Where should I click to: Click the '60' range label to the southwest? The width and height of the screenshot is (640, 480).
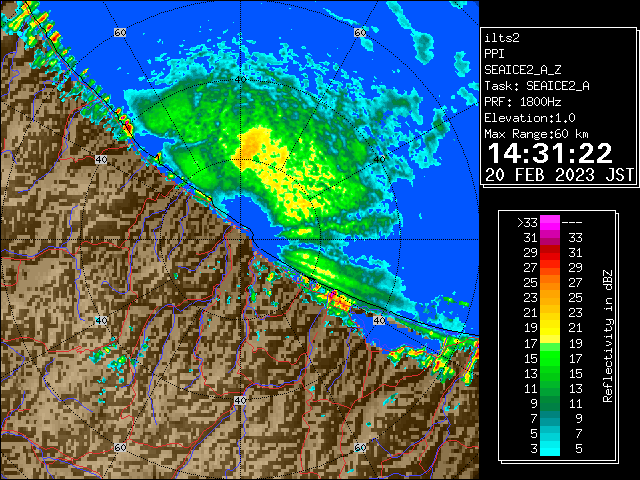(x=120, y=447)
